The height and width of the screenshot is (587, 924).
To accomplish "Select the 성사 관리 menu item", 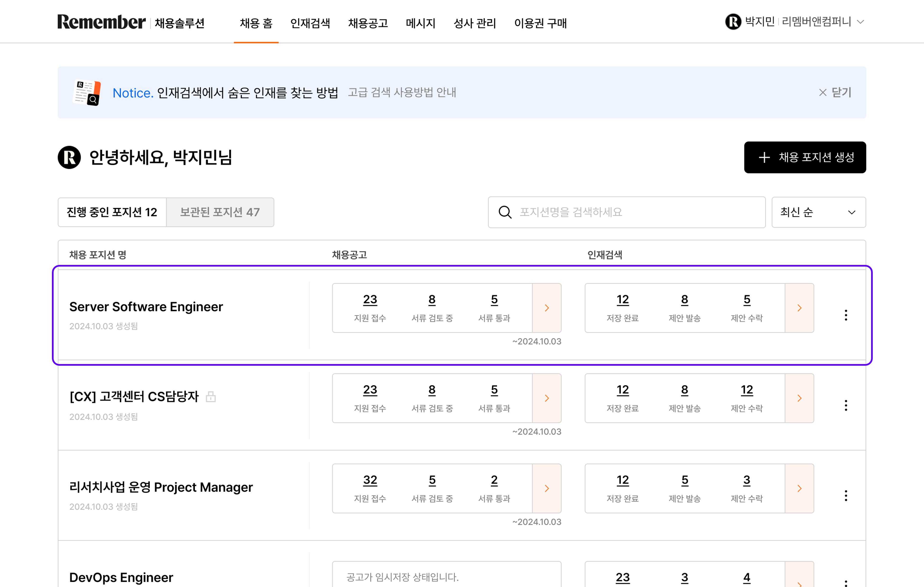I will (x=475, y=23).
